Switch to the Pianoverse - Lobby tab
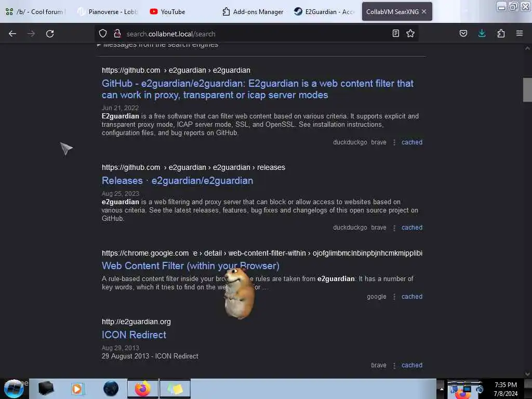532x399 pixels. [107, 11]
